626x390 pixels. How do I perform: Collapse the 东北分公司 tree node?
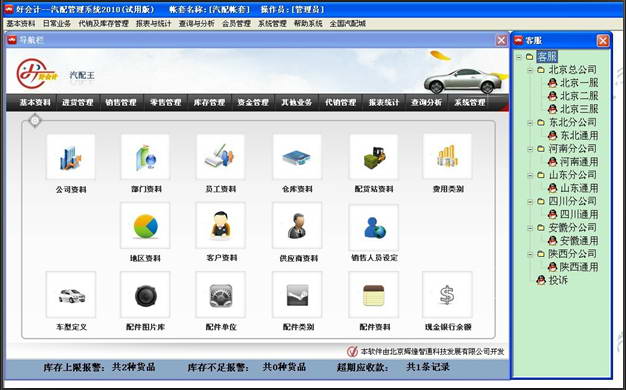pyautogui.click(x=530, y=123)
